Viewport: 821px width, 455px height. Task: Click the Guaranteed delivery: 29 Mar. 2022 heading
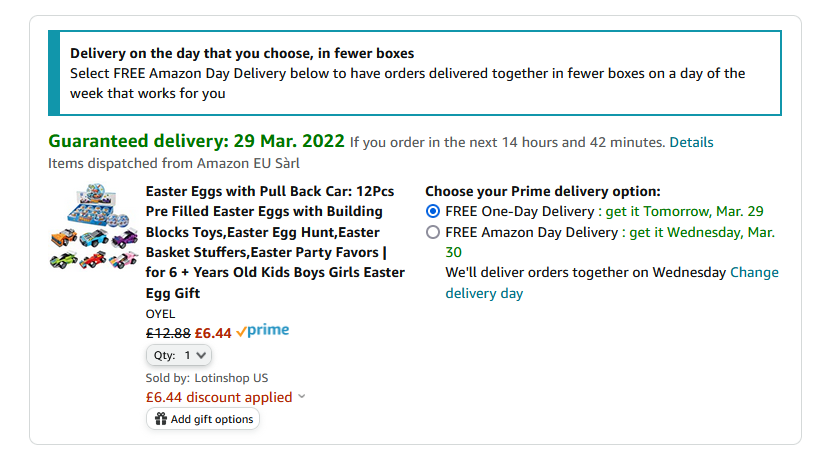[x=196, y=141]
